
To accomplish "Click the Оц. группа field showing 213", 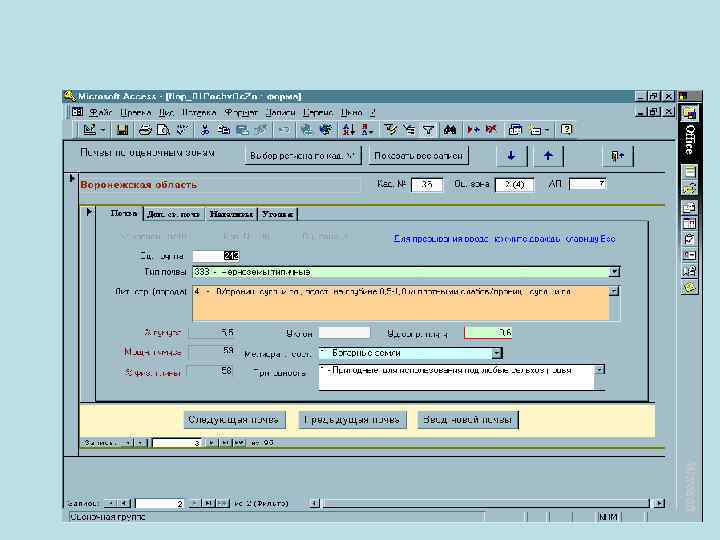I will tap(216, 256).
